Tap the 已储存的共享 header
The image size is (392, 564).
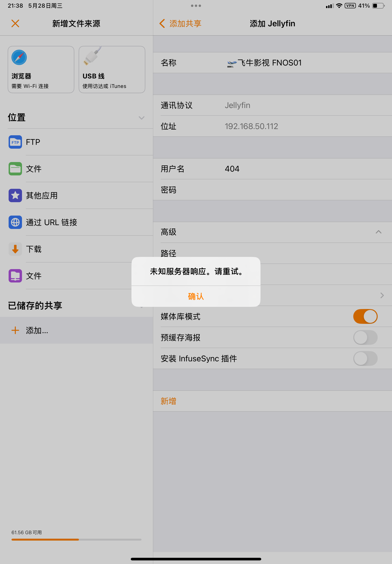tap(35, 305)
